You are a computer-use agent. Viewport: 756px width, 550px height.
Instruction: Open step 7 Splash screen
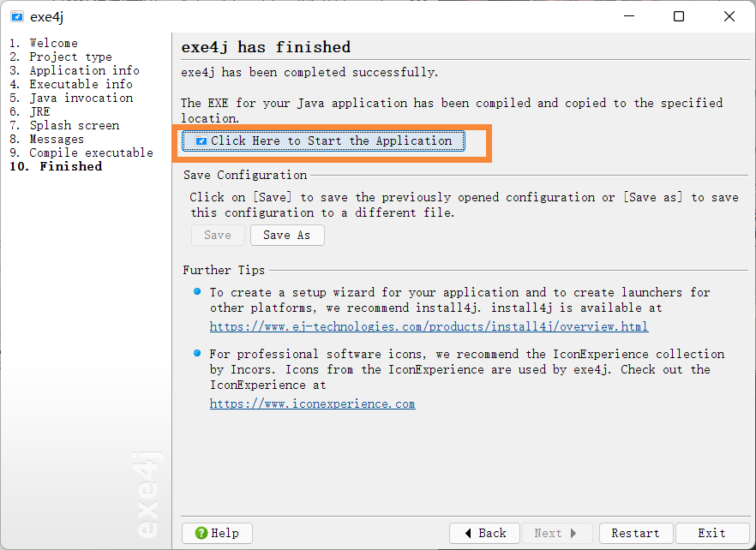point(64,125)
